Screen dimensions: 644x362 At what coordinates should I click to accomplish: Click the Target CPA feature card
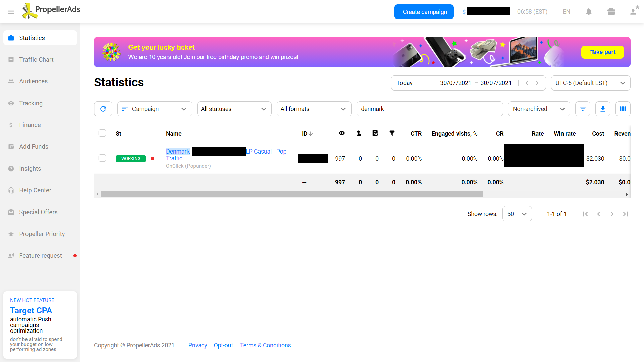tap(40, 325)
